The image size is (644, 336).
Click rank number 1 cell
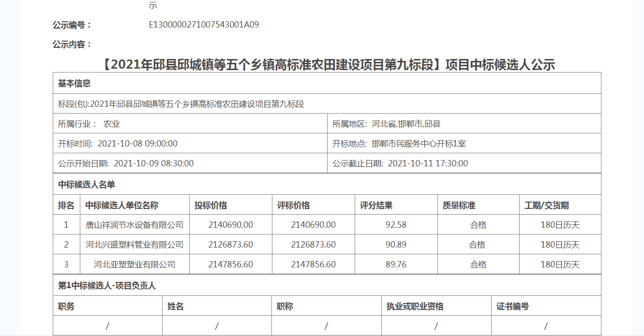click(x=66, y=225)
